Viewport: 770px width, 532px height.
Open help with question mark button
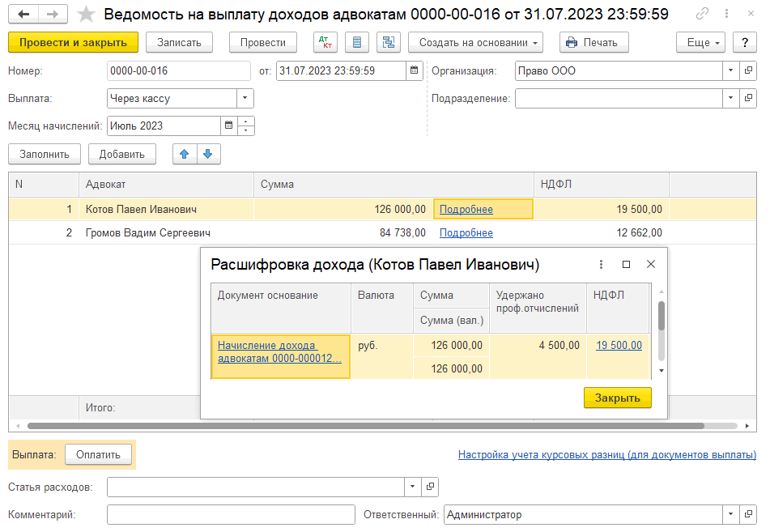coord(743,43)
